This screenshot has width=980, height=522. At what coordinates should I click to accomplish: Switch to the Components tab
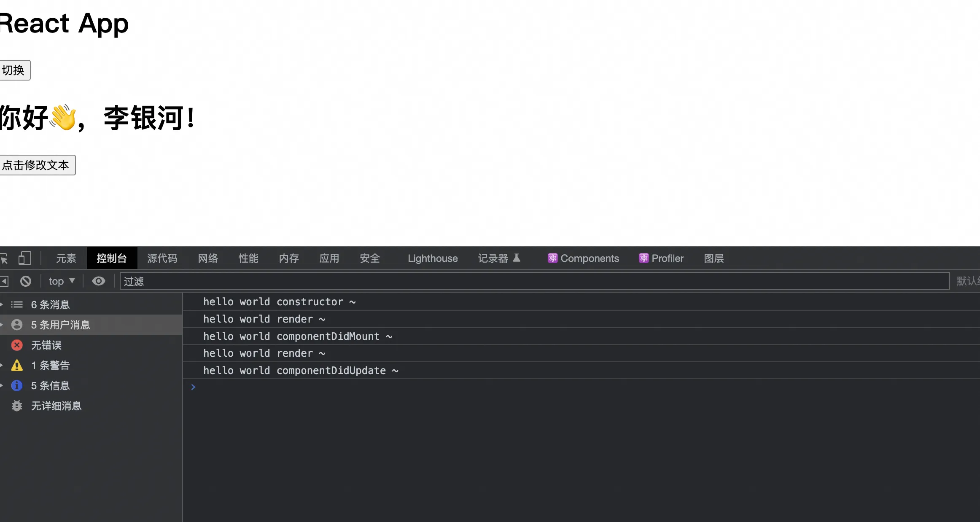coord(583,258)
